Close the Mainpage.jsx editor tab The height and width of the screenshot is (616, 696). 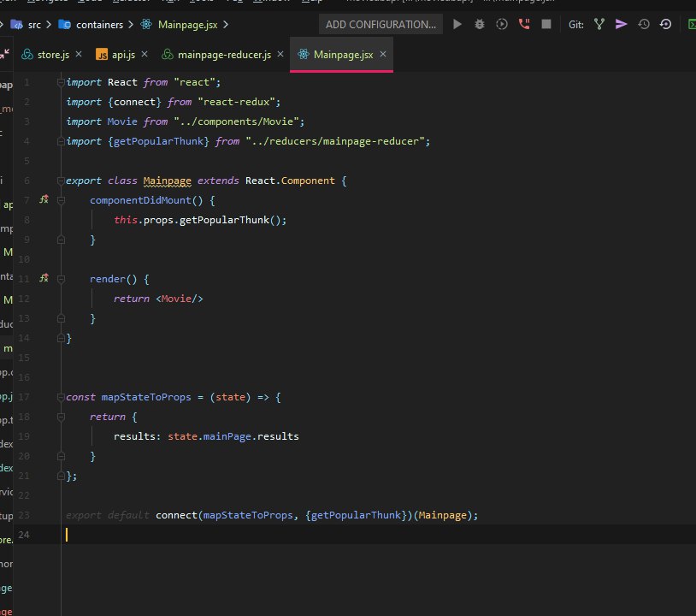tap(383, 55)
